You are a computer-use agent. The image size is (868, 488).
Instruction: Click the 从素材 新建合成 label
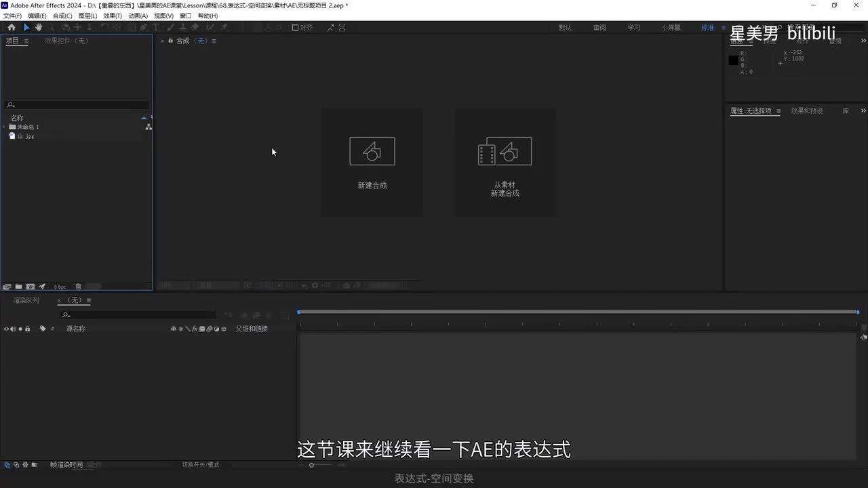coord(505,189)
